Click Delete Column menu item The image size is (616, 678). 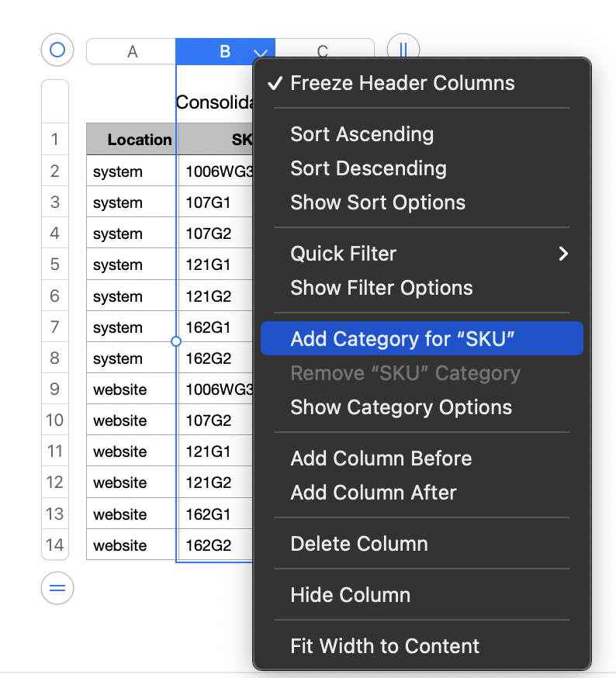(358, 544)
